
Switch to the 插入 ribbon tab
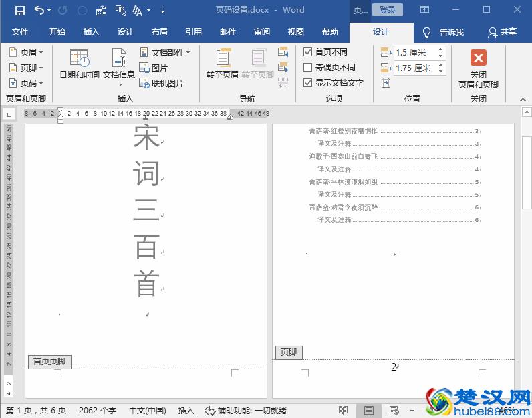(x=92, y=32)
